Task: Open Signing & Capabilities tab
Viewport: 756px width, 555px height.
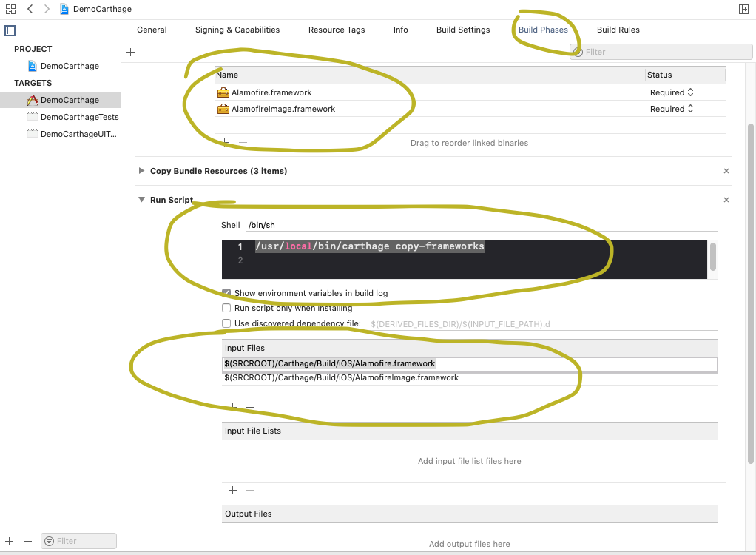Action: [237, 30]
